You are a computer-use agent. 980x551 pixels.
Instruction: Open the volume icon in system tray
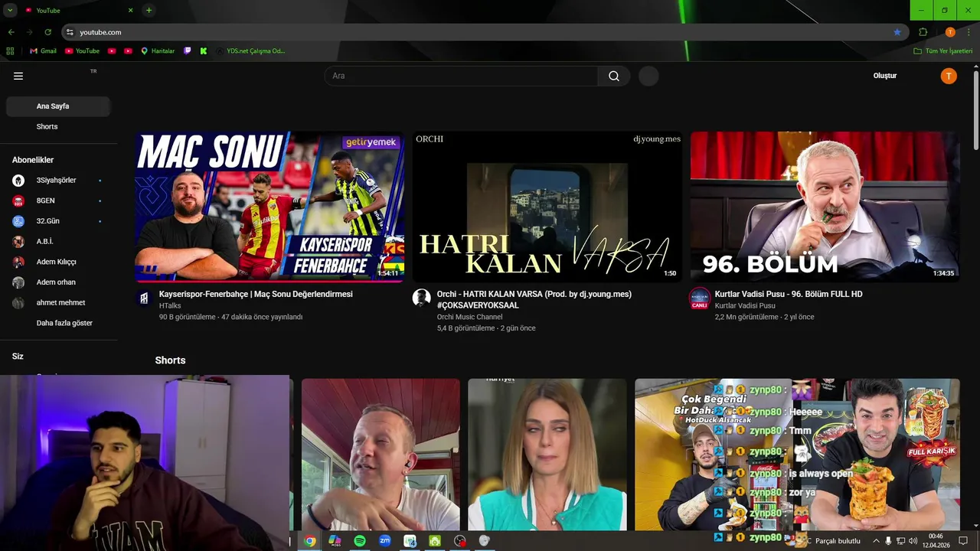click(x=913, y=541)
